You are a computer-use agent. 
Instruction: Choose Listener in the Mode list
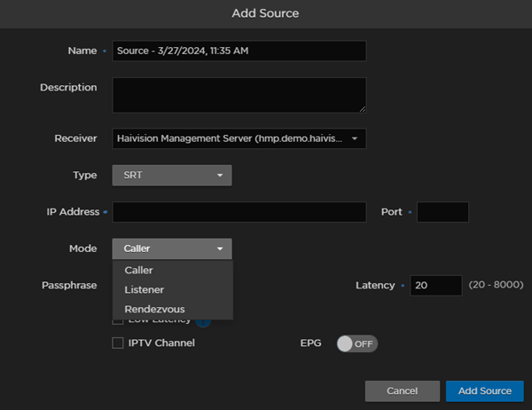coord(144,289)
